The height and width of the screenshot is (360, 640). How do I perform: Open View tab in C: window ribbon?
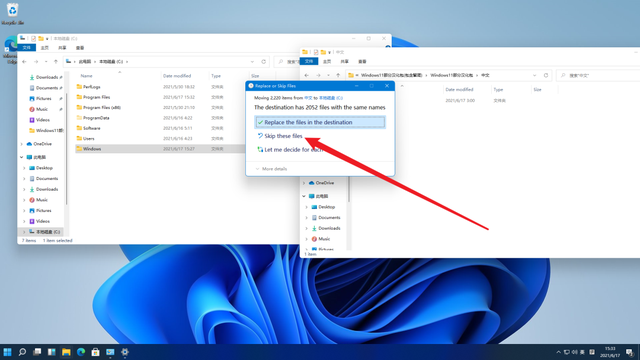pyautogui.click(x=80, y=48)
